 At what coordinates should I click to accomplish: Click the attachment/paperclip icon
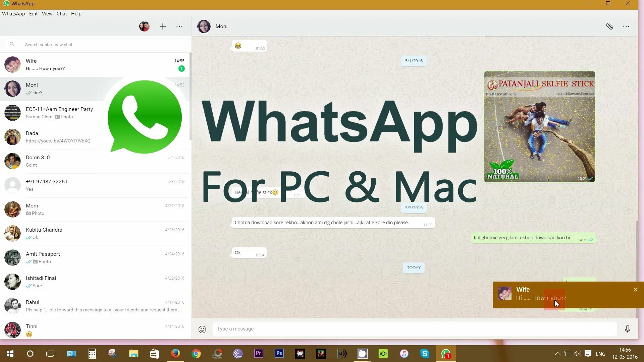(609, 26)
